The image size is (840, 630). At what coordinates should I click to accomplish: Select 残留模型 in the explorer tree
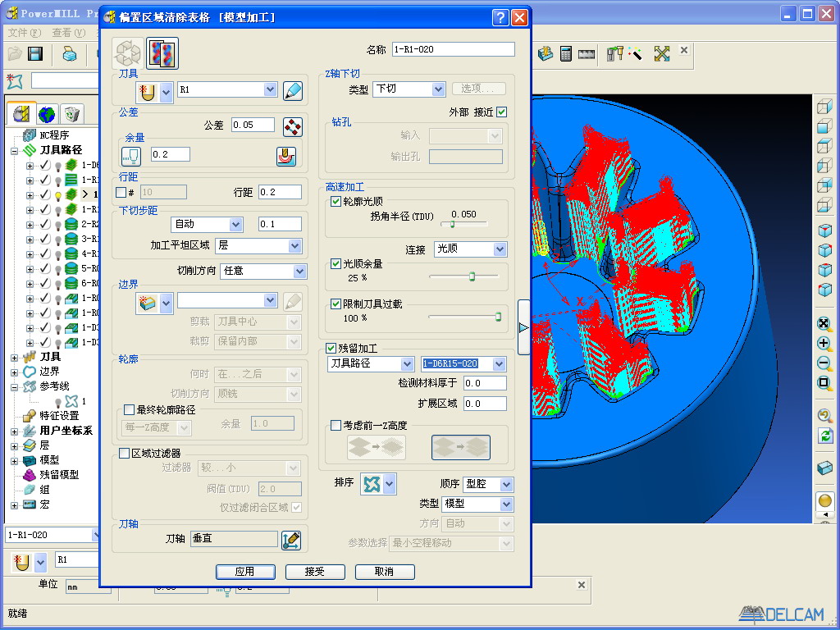[x=59, y=475]
